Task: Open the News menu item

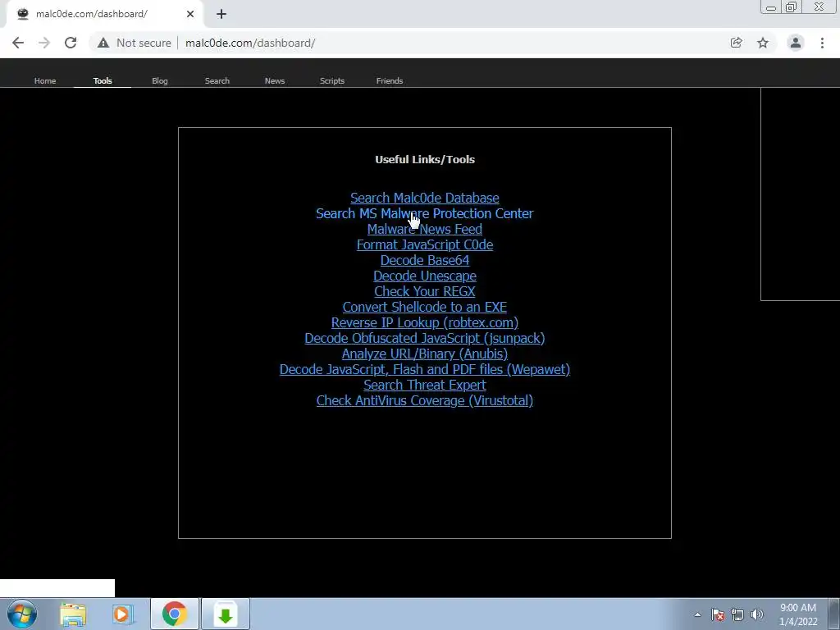Action: [x=274, y=81]
